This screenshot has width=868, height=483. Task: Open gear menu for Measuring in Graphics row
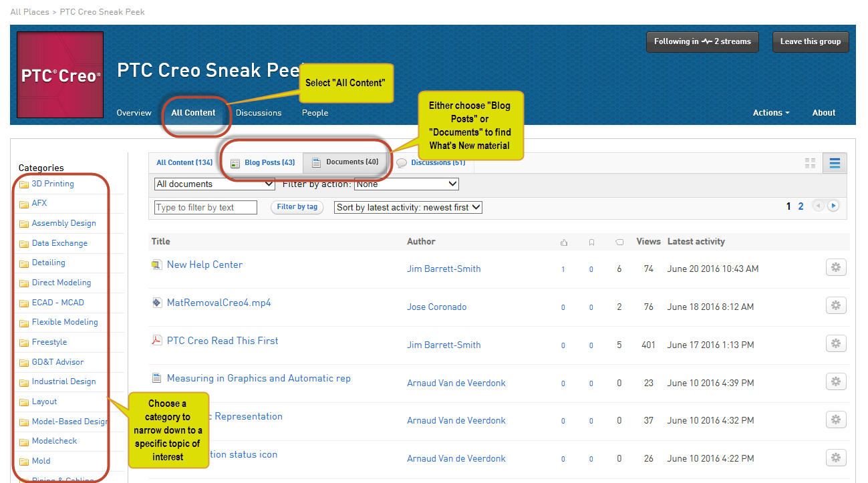[x=836, y=381]
